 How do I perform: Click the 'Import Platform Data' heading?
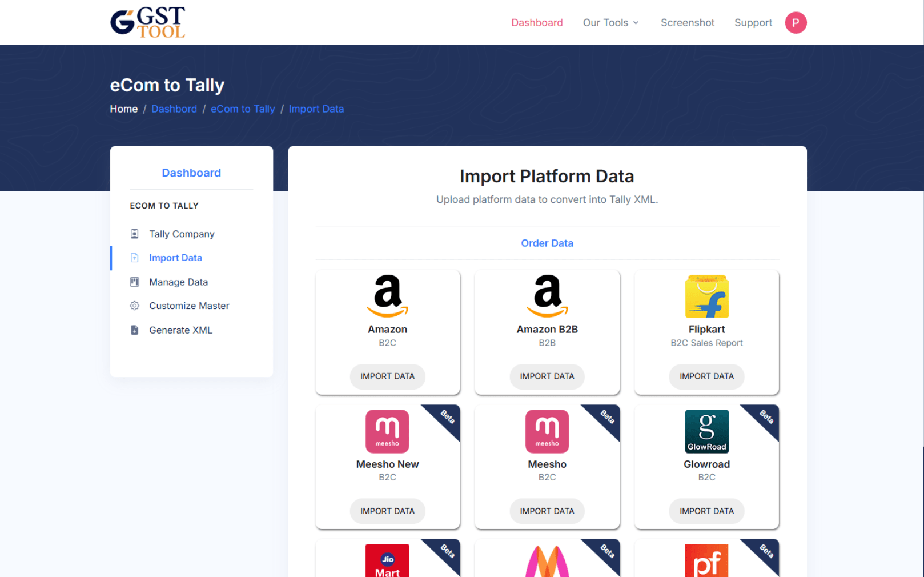click(x=547, y=176)
